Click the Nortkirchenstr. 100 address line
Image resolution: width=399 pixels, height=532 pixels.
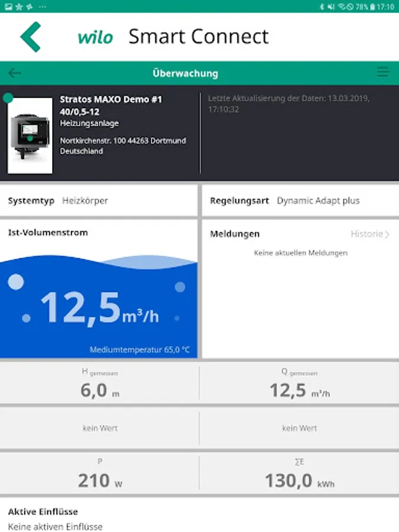123,141
